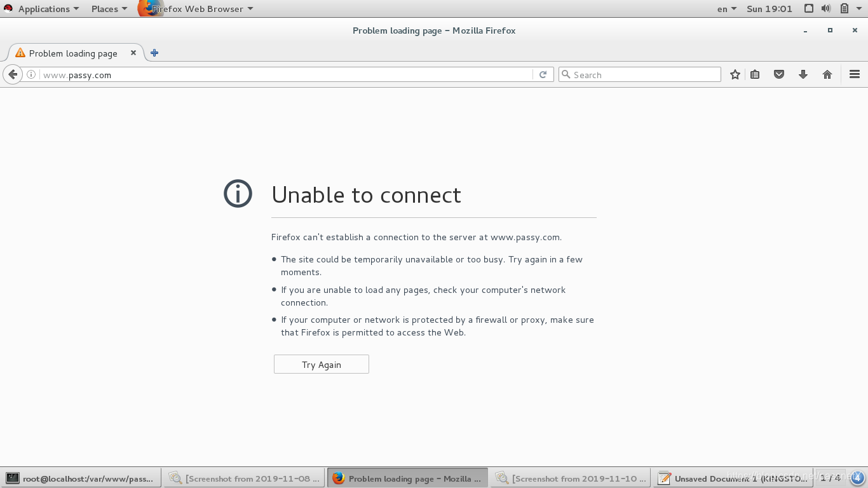The image size is (868, 488).
Task: Close the Problem loading page tab
Action: 133,53
